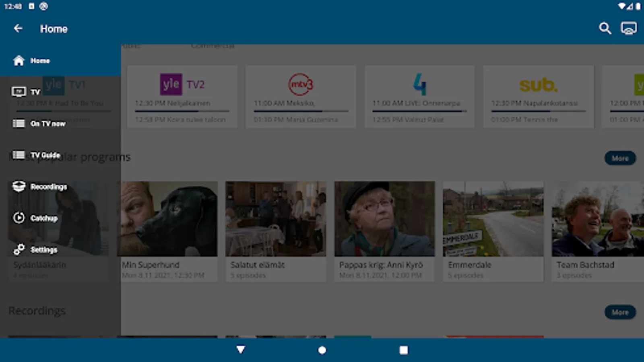Open the Catchup play-circle icon

point(19,218)
